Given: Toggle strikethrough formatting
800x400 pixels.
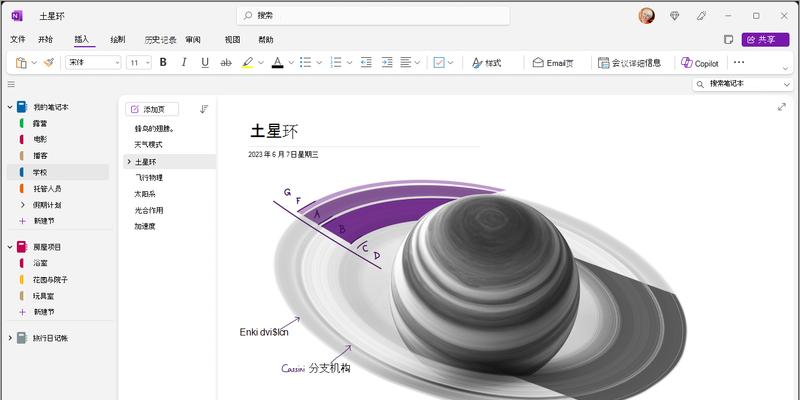Looking at the screenshot, I should pos(226,63).
